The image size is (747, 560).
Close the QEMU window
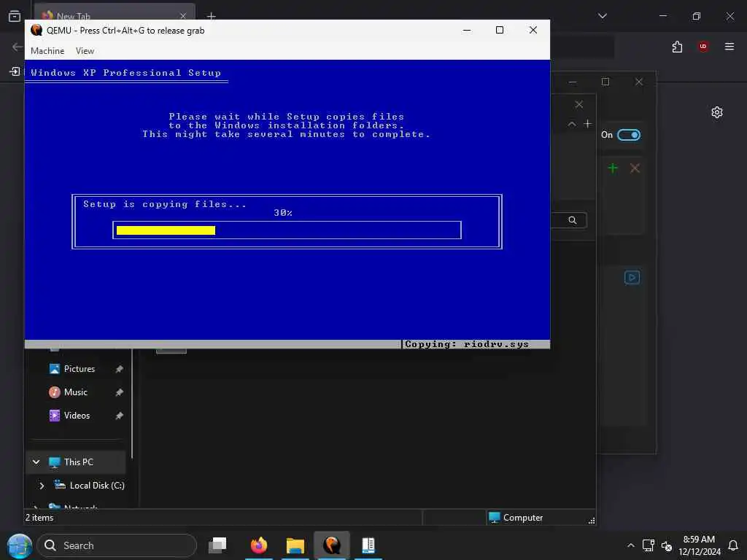[x=533, y=31]
